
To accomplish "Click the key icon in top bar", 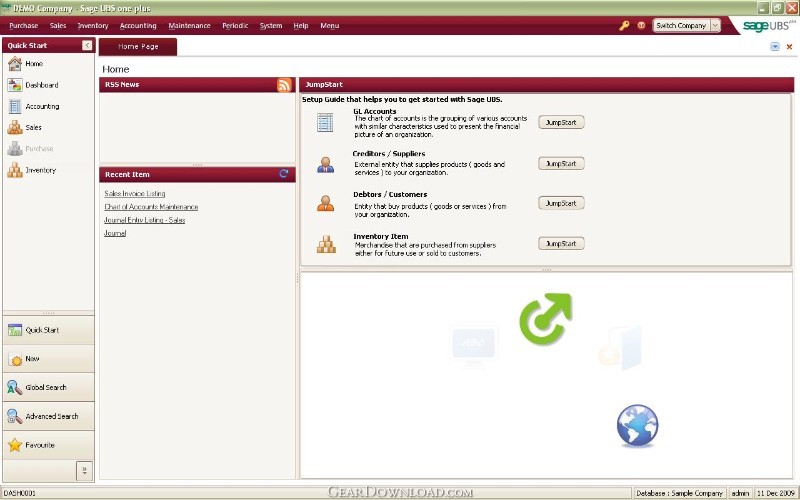I will (x=624, y=26).
